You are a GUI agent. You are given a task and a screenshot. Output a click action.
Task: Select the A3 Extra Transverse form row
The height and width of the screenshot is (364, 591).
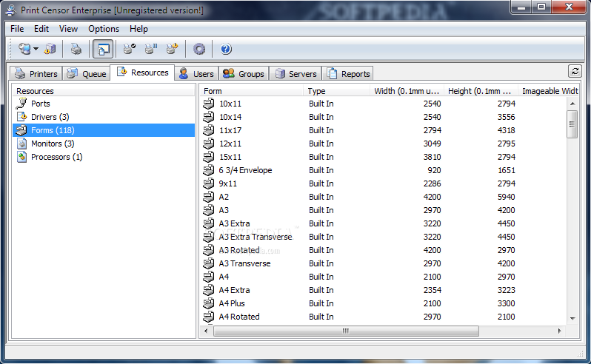click(256, 237)
